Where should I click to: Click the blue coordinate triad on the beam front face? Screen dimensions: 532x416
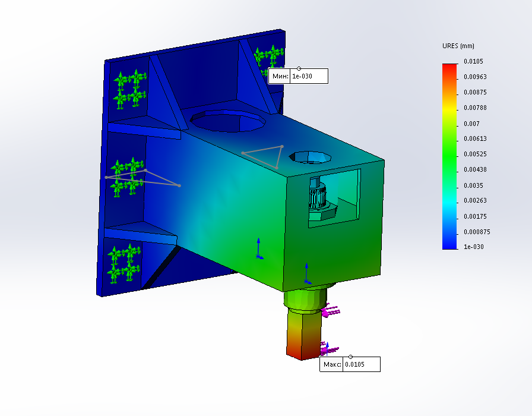click(307, 274)
